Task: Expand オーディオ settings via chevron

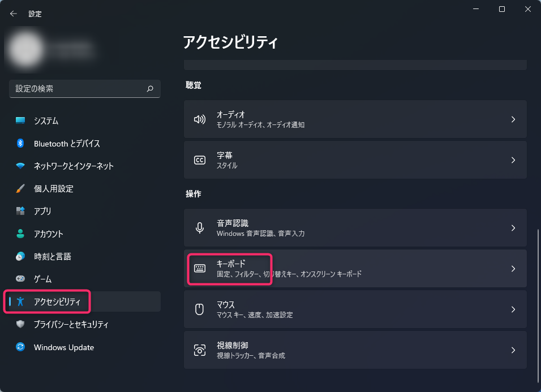Action: point(513,119)
